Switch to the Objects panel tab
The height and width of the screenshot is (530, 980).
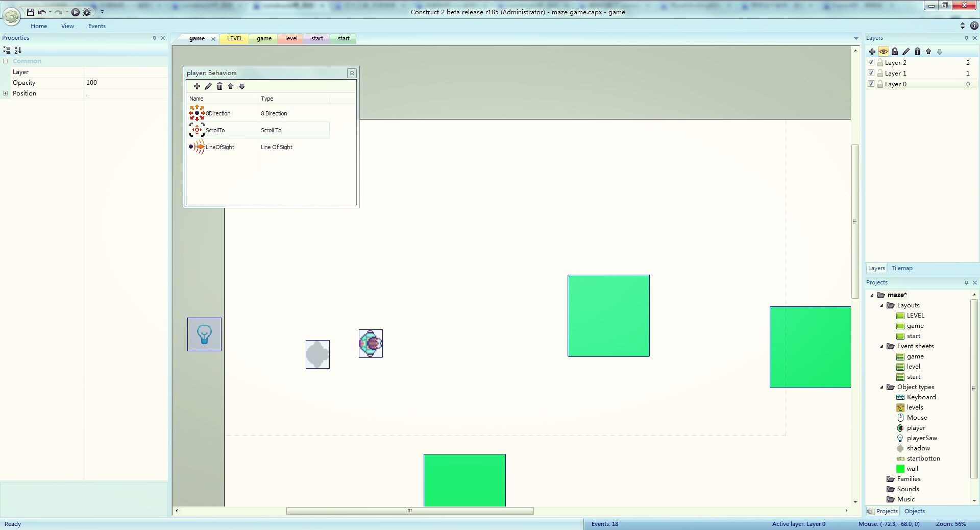click(915, 511)
